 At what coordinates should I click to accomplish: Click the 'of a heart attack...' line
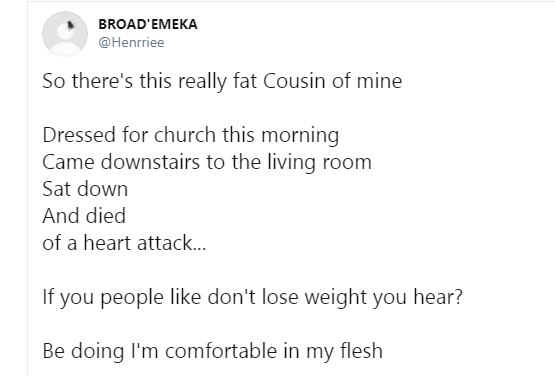point(124,243)
